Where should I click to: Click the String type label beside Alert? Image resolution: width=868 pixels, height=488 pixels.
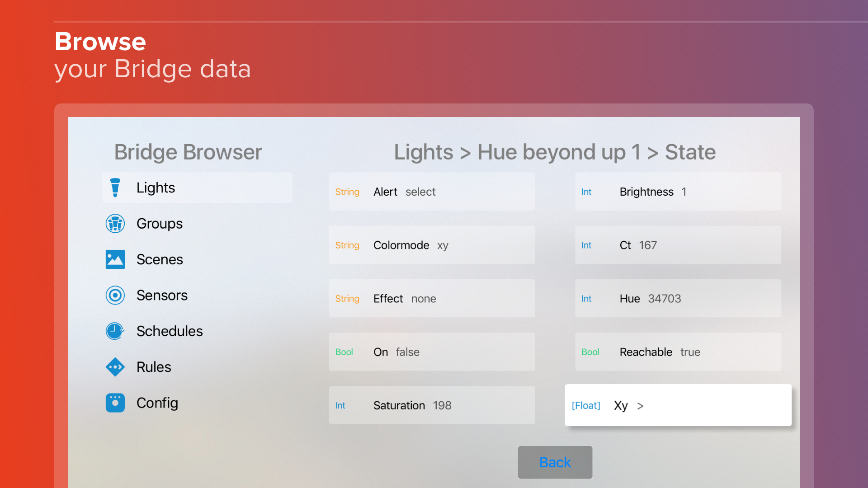click(347, 192)
